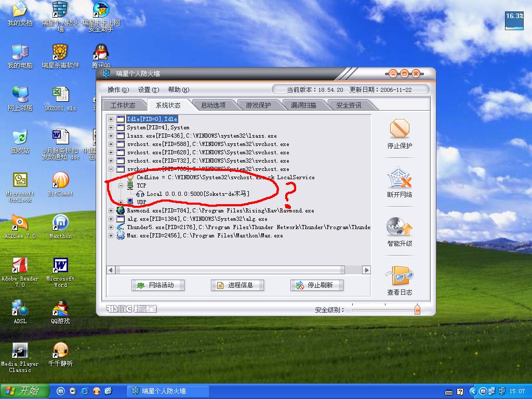This screenshot has height=399, width=532.
Task: Click the horizontal scrollbar right arrow
Action: 366,270
